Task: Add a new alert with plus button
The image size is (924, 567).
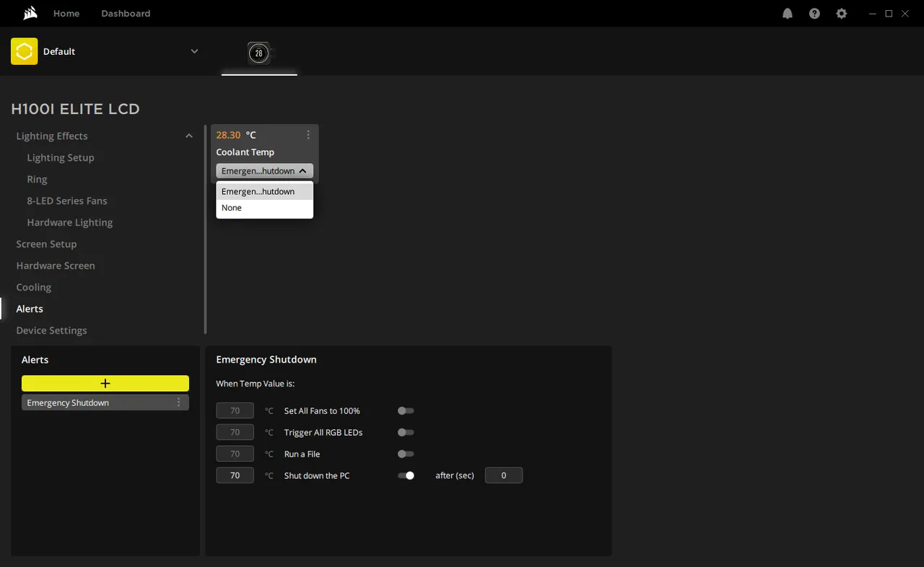Action: click(105, 383)
